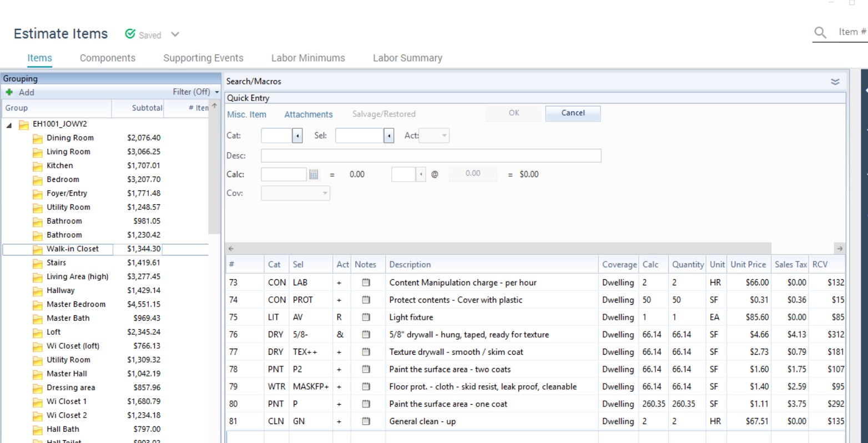Click the green Saved checkmark icon
The width and height of the screenshot is (868, 443).
tap(130, 34)
